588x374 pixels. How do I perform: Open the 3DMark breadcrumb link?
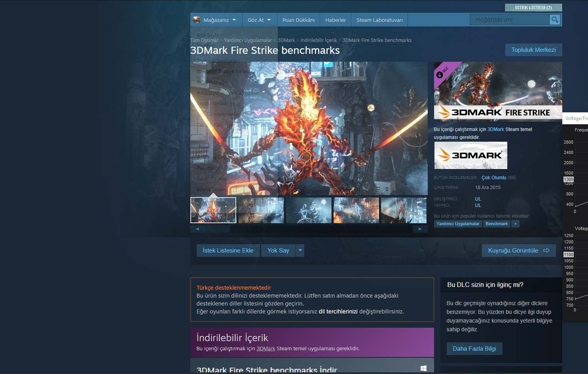point(286,40)
